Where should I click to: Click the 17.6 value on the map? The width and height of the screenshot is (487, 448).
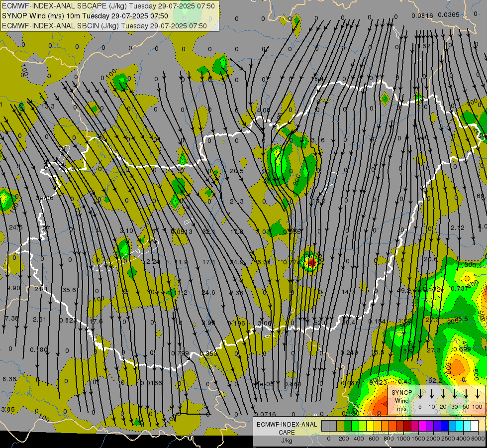pyautogui.click(x=96, y=321)
